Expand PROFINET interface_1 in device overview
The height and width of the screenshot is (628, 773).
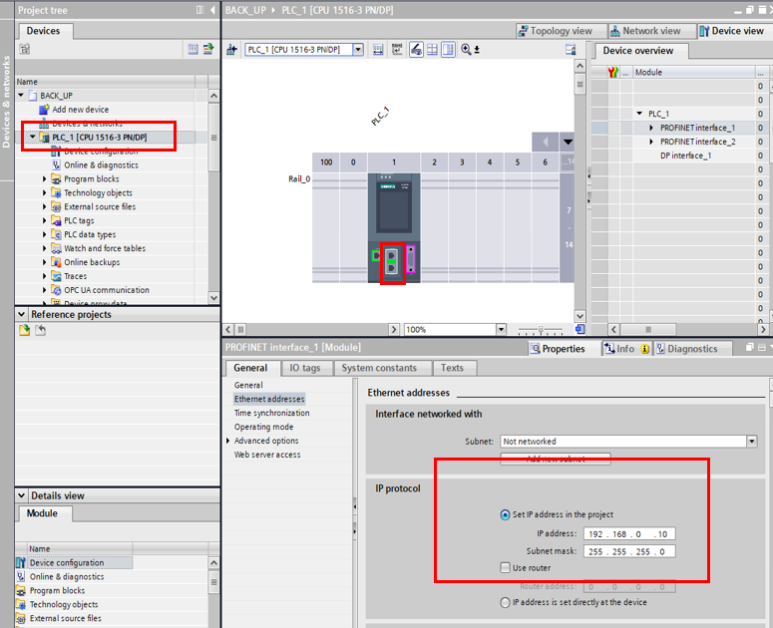[x=651, y=128]
